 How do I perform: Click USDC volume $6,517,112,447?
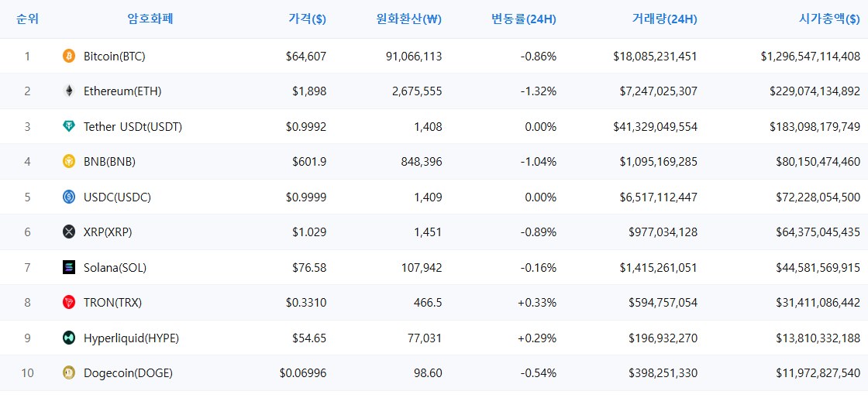(659, 197)
